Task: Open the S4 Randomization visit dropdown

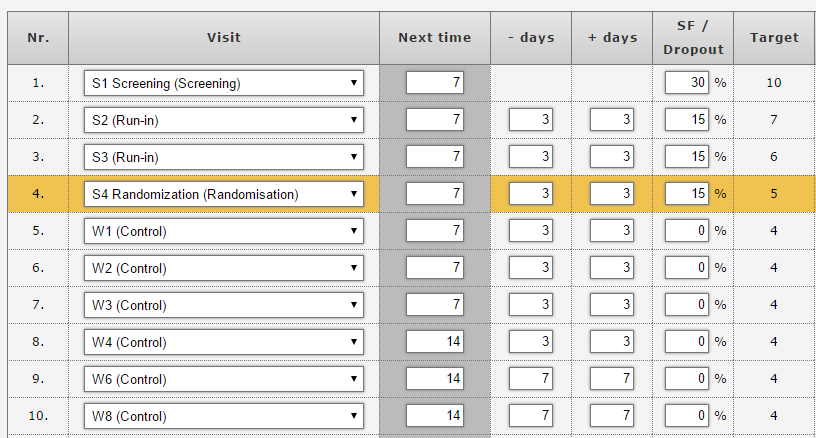Action: [223, 194]
